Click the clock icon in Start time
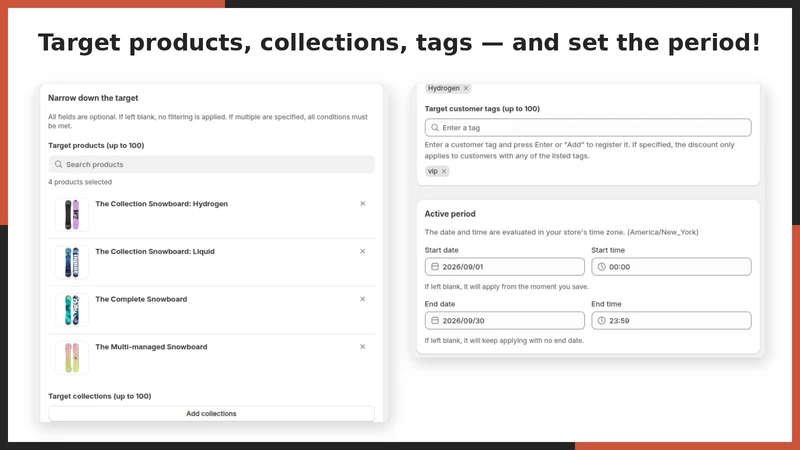This screenshot has width=800, height=450. pos(602,267)
